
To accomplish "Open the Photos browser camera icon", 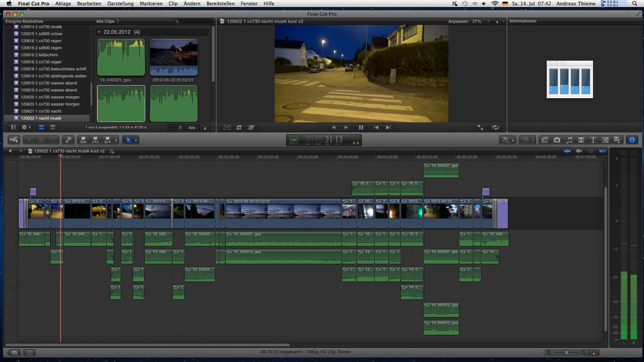I will (x=557, y=140).
